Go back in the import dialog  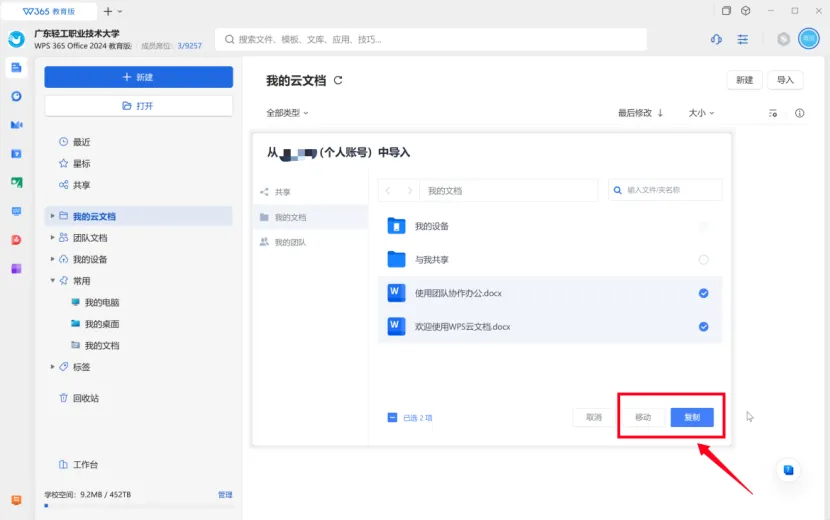388,191
